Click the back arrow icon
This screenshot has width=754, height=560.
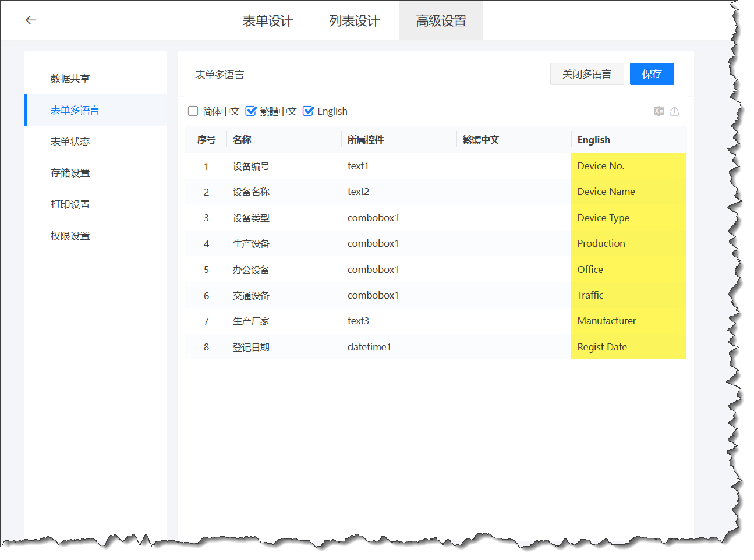(x=31, y=20)
